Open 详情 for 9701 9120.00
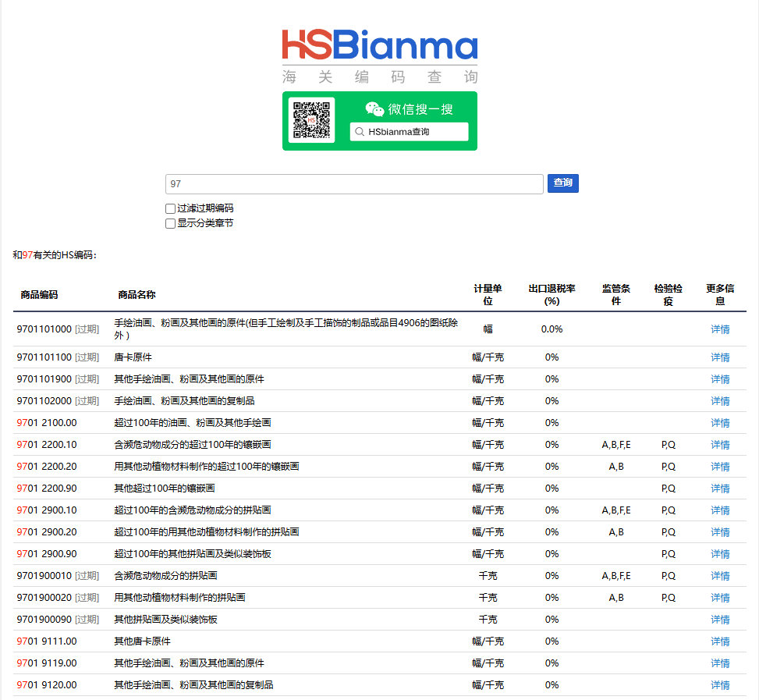This screenshot has height=700, width=759. click(x=719, y=685)
